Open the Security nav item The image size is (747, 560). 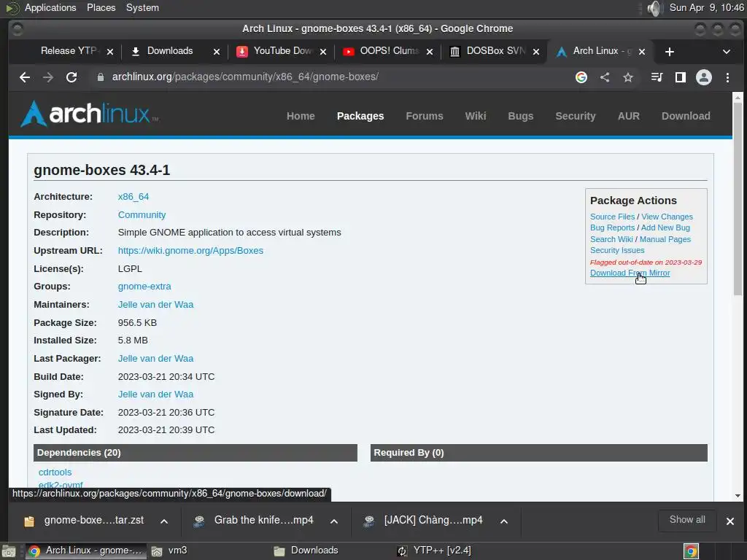[x=576, y=116]
